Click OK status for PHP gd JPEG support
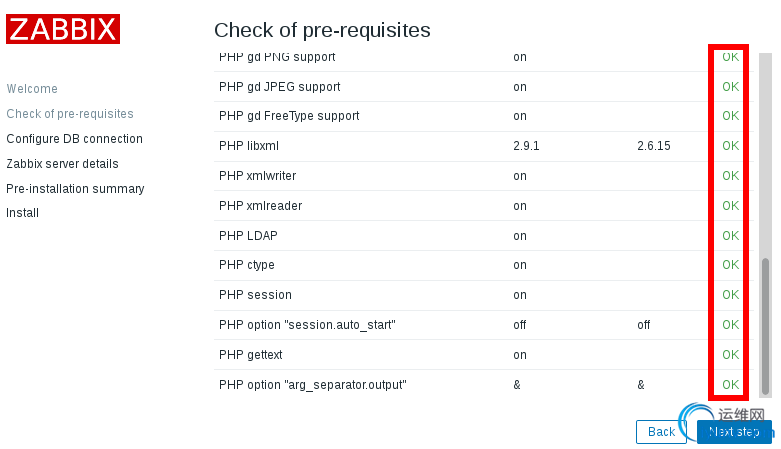 730,87
